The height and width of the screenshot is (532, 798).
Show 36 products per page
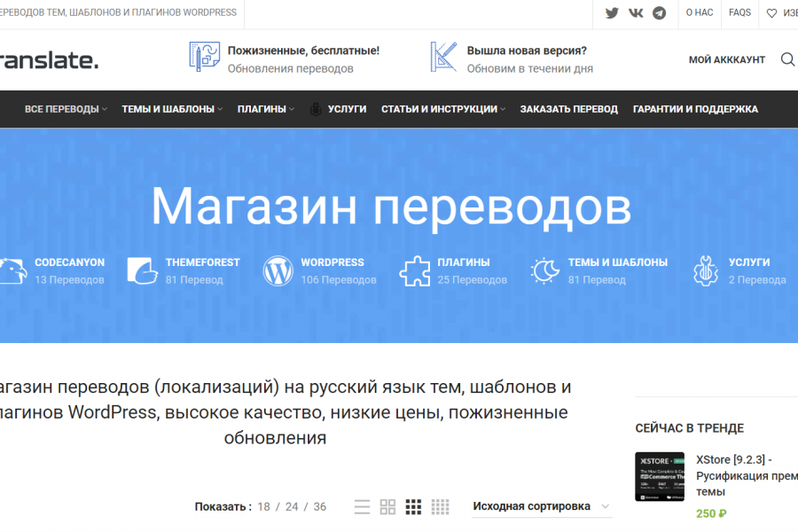[319, 507]
